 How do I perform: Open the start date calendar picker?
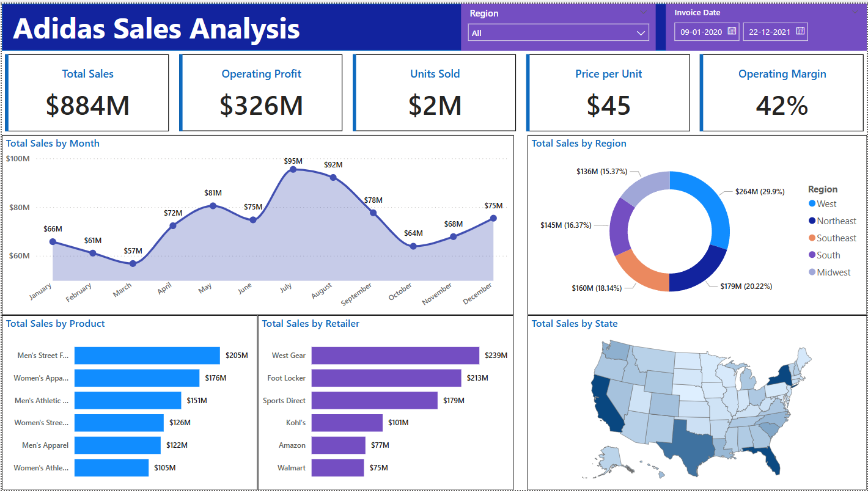pyautogui.click(x=732, y=32)
